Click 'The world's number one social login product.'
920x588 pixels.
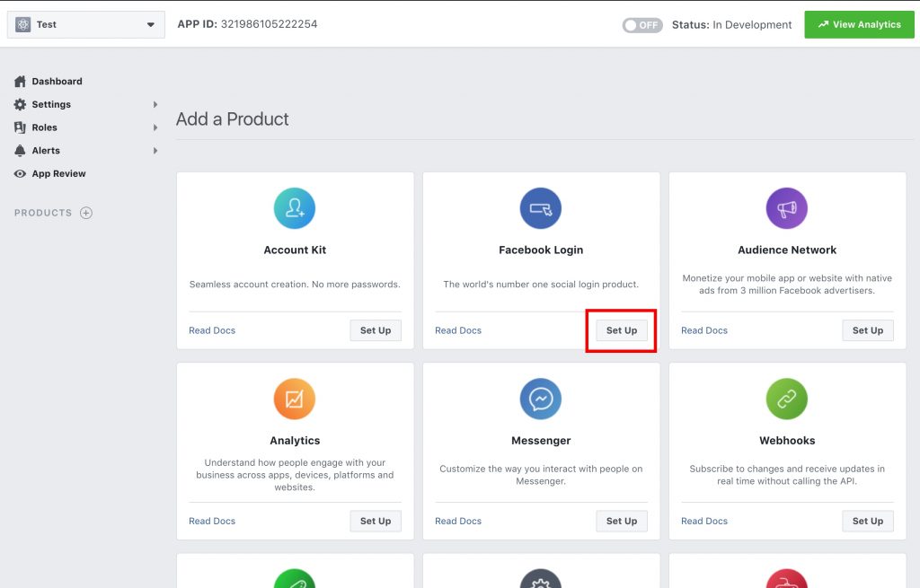540,285
